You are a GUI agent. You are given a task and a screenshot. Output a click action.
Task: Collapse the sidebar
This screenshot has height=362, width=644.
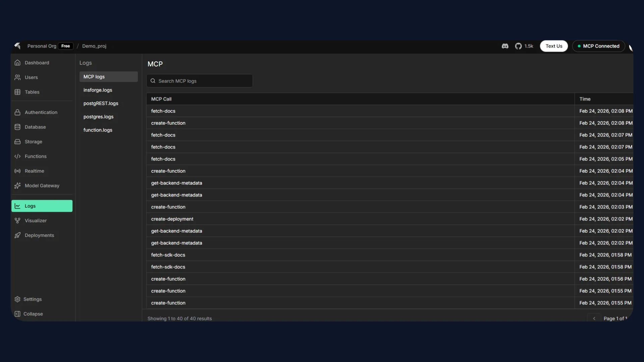pyautogui.click(x=33, y=314)
